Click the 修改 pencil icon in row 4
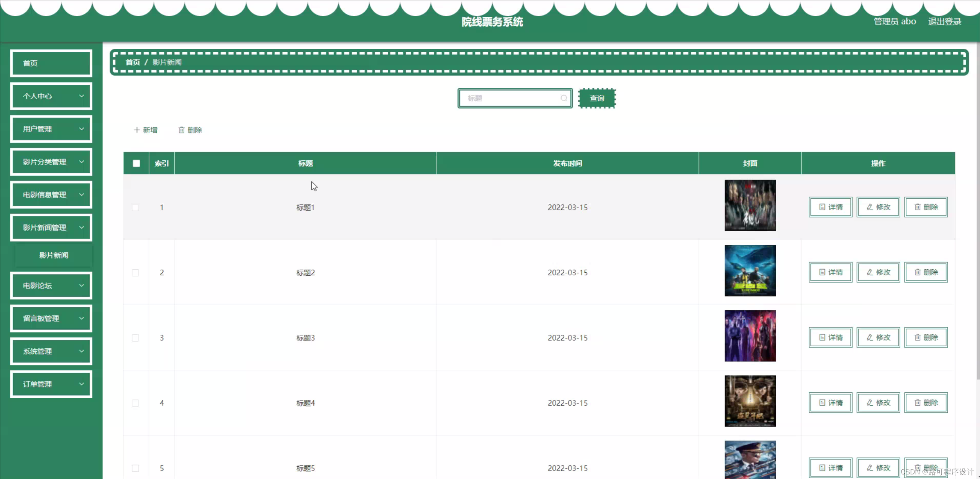980x479 pixels. [x=870, y=403]
